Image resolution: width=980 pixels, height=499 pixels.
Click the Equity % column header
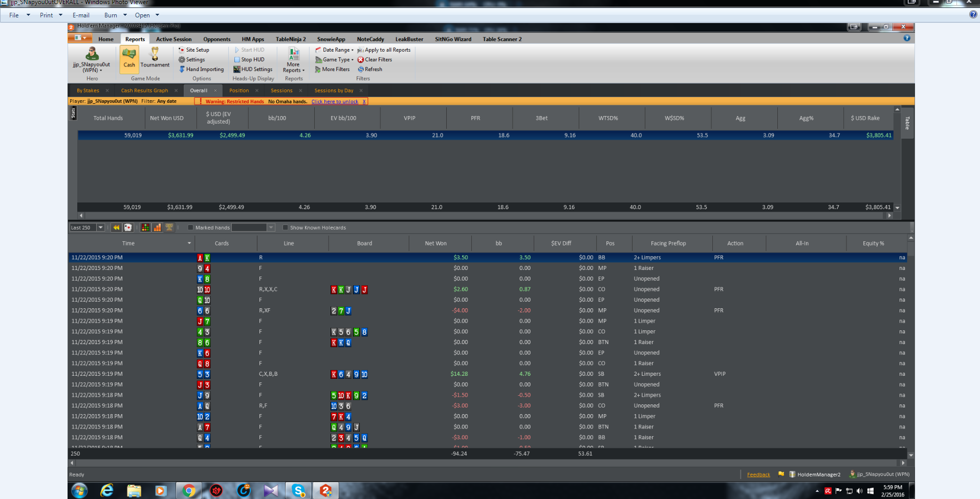coord(874,243)
